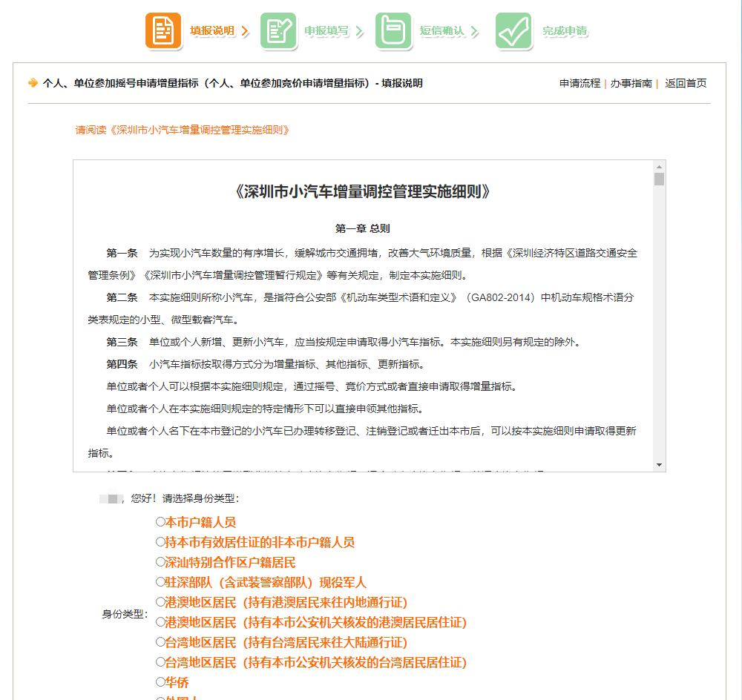Viewport: 742px width, 700px height.
Task: Click the orange arrow beside the page title
Action: coord(33,83)
